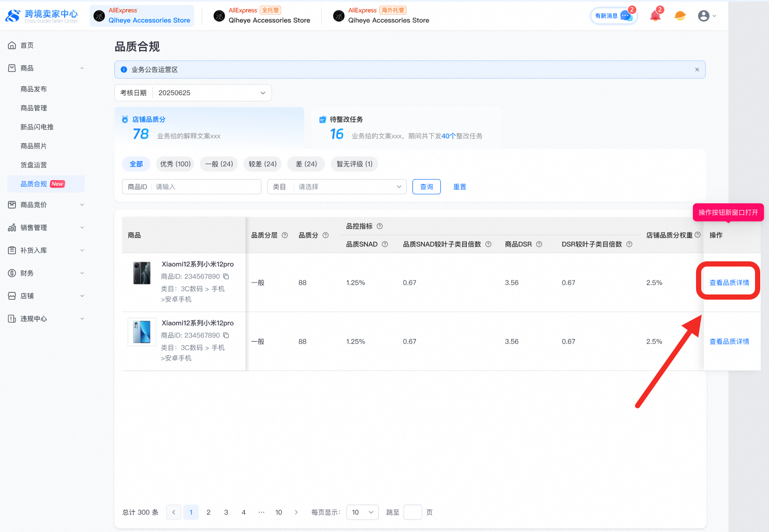Click help icon next to 商品DSR header
Viewport: 769px width, 532px height.
(539, 244)
